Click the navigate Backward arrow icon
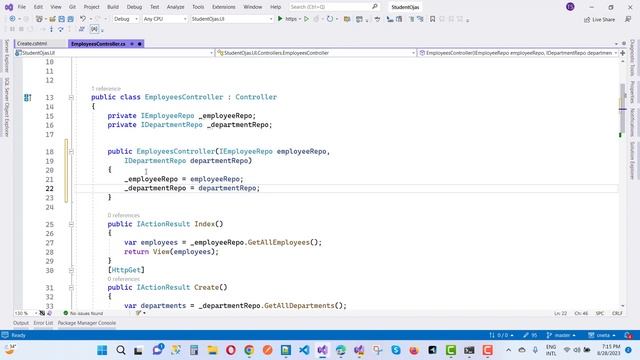The height and width of the screenshot is (360, 640). 12,19
